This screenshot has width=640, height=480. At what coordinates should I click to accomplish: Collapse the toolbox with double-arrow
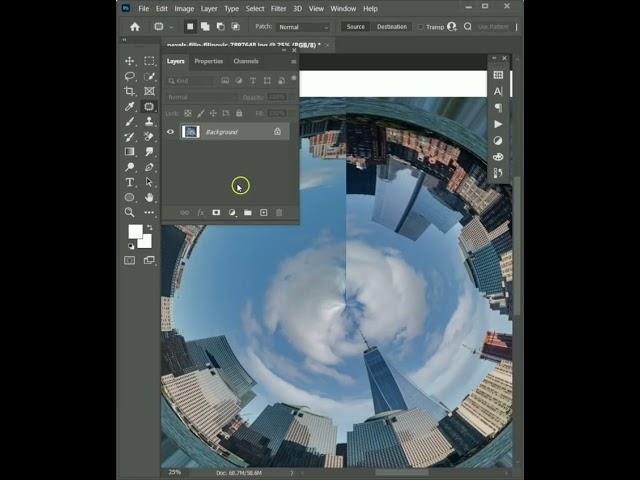pos(124,40)
